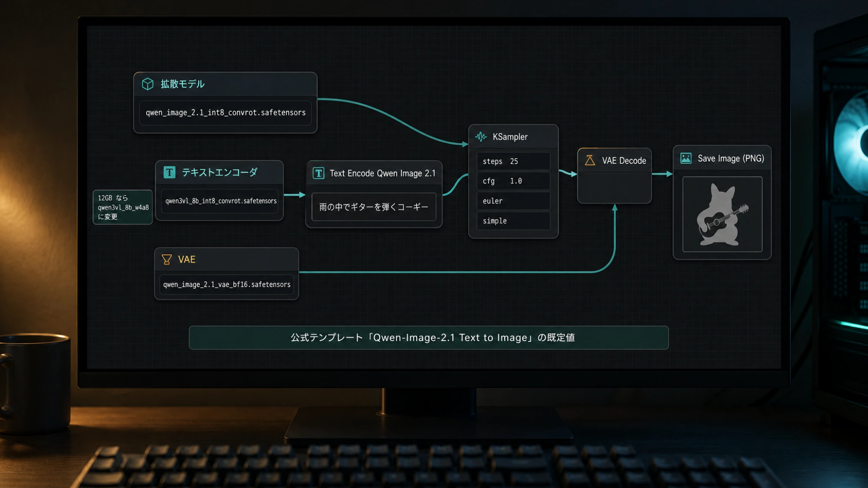Select the 拡散モデル node title

(183, 84)
